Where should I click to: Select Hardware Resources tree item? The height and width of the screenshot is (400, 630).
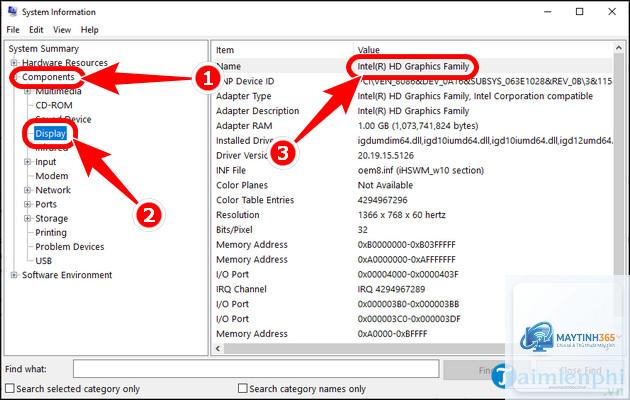click(x=65, y=63)
